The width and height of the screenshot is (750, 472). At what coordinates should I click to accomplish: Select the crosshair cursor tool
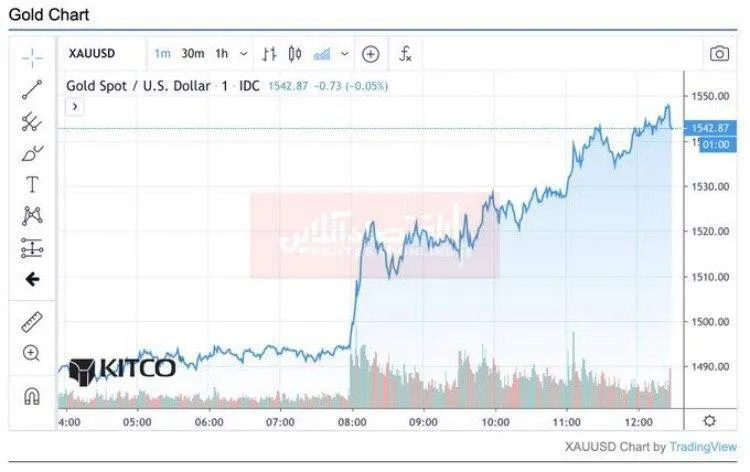coord(32,58)
